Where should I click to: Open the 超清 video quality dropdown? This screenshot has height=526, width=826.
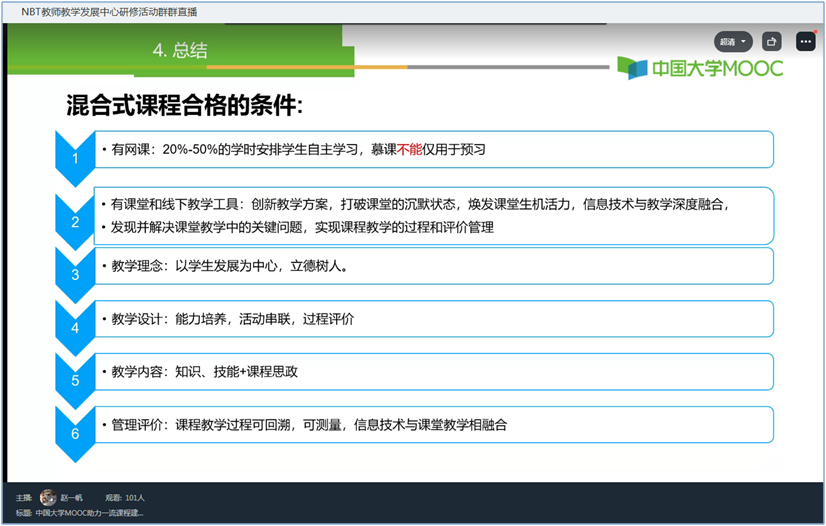click(x=733, y=42)
